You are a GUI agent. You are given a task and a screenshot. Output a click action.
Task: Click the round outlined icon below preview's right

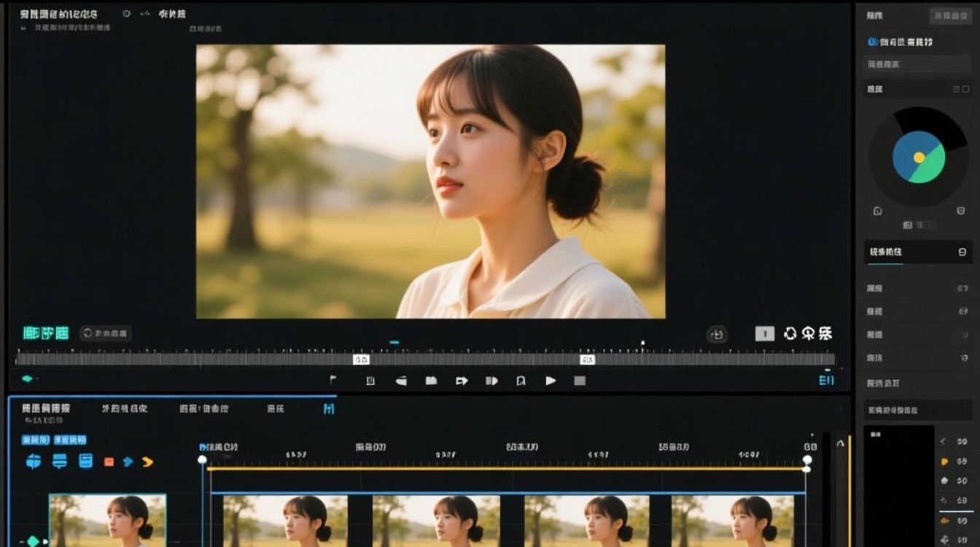coord(717,334)
